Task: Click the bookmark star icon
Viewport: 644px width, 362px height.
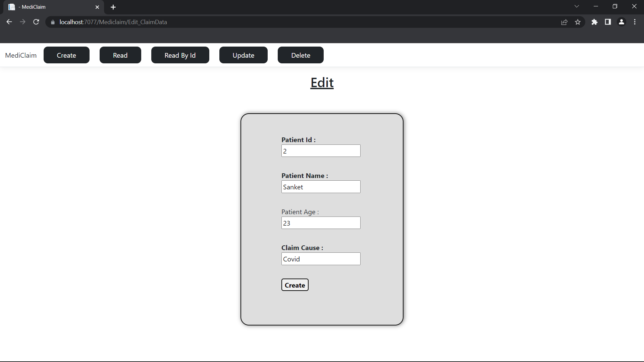Action: 578,22
